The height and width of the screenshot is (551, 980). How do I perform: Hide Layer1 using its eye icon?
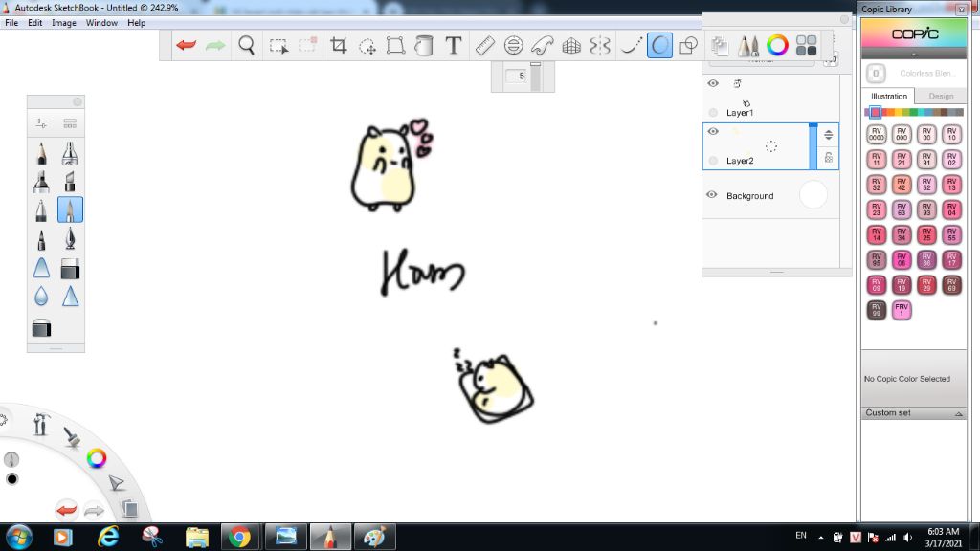coord(713,83)
